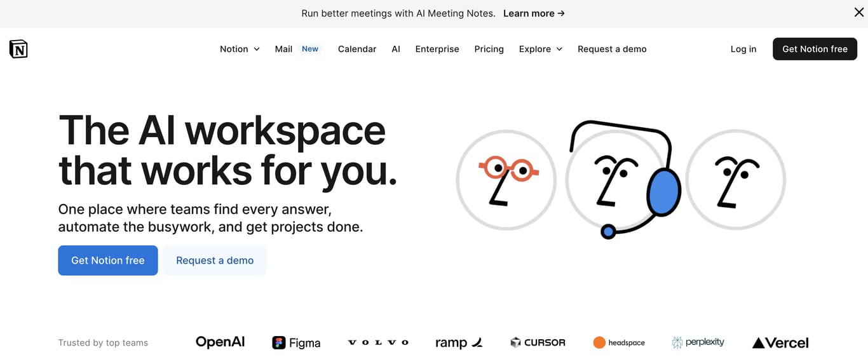Click the perplexity logo
Screen dimensions: 868x364
pos(698,342)
